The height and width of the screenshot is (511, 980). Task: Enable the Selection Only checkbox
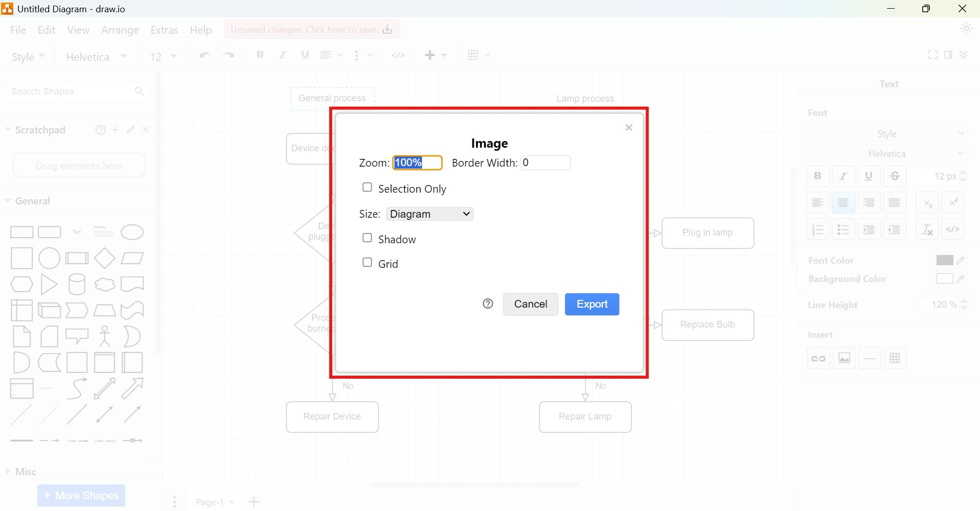click(x=367, y=188)
